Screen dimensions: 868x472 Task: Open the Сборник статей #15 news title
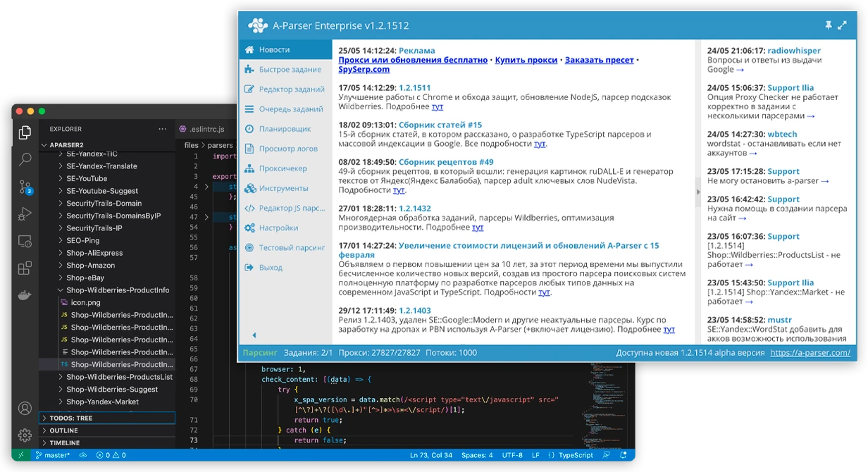coord(440,125)
